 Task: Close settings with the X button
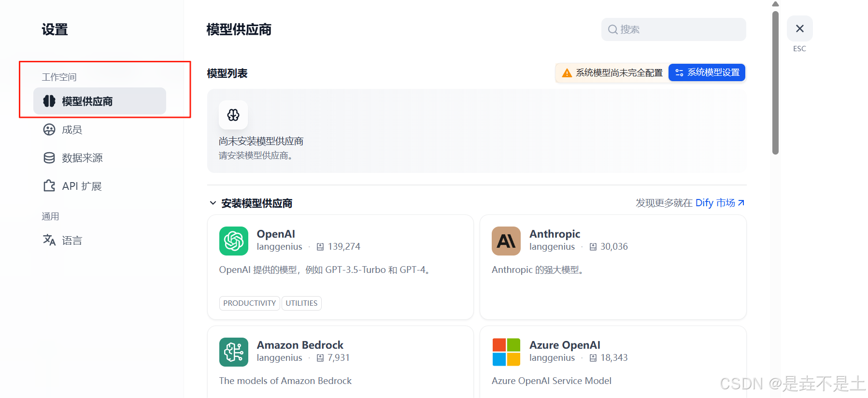tap(800, 28)
